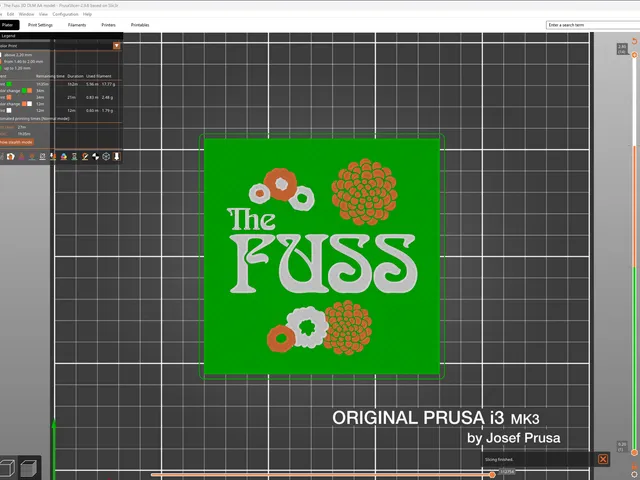640x480 pixels.
Task: Click the bottom thumb of vertical layer slider
Action: tap(634, 453)
